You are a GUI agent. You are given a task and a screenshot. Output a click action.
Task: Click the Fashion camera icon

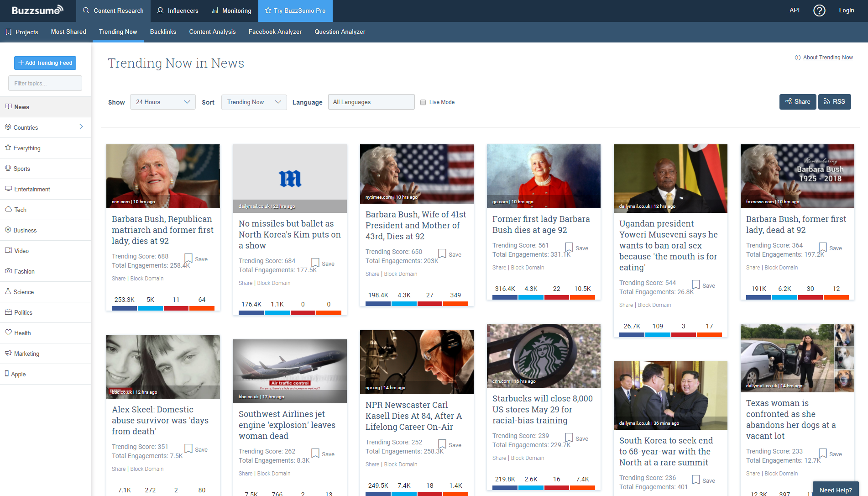click(x=8, y=271)
